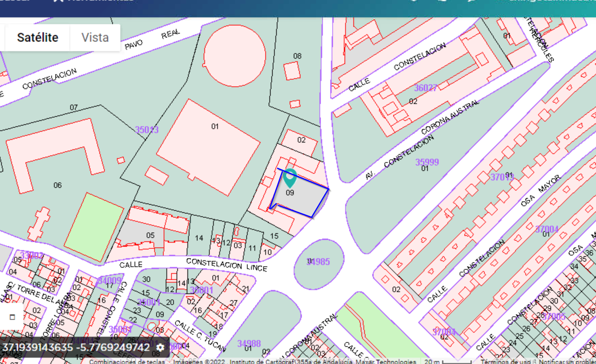This screenshot has height=364, width=596.
Task: Click the small square window icon at lower left
Action: pos(12,317)
